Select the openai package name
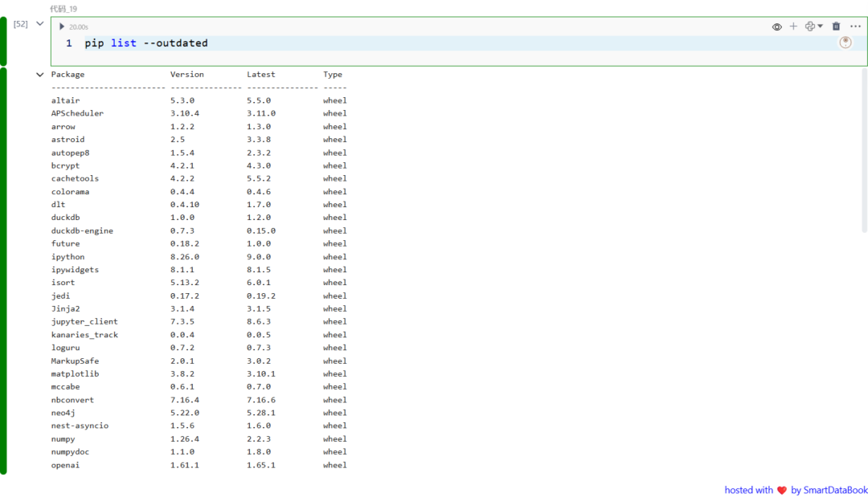This screenshot has height=497, width=868. coord(65,465)
